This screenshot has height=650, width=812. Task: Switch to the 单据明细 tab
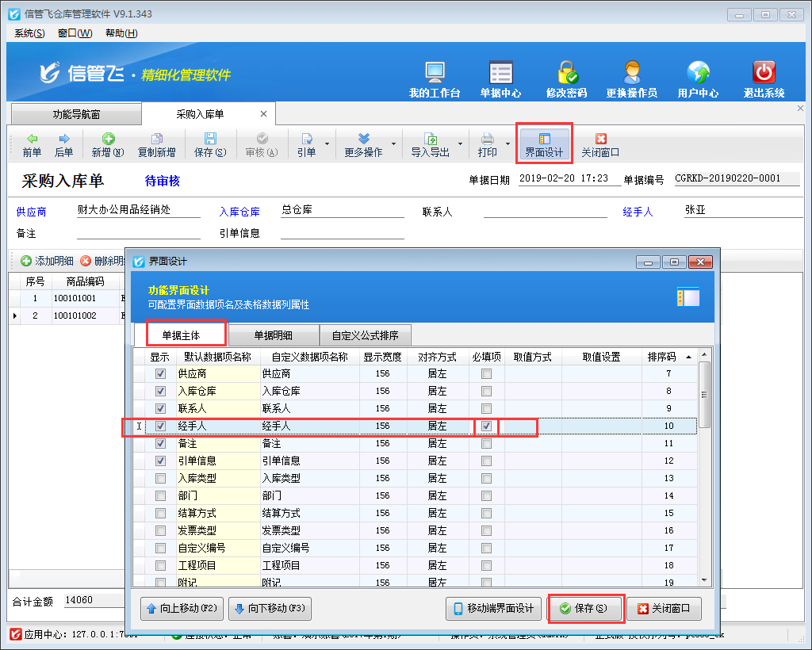(x=274, y=335)
